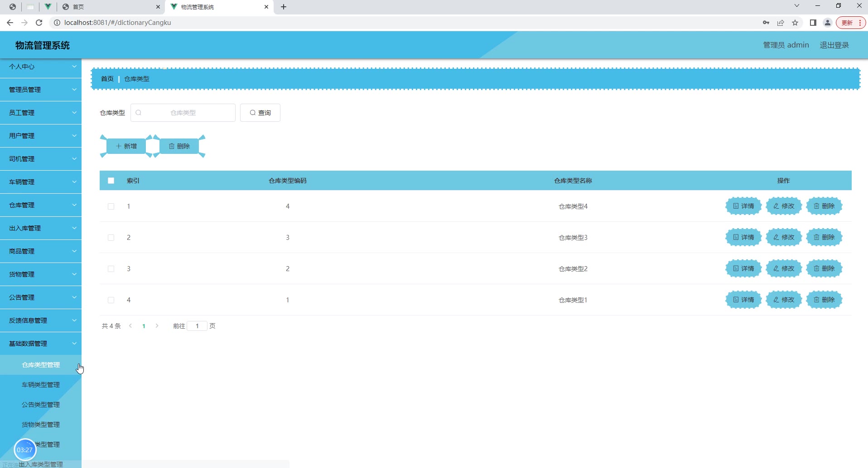Expand the 员工管理 sidebar menu
This screenshot has height=468, width=868.
point(41,113)
